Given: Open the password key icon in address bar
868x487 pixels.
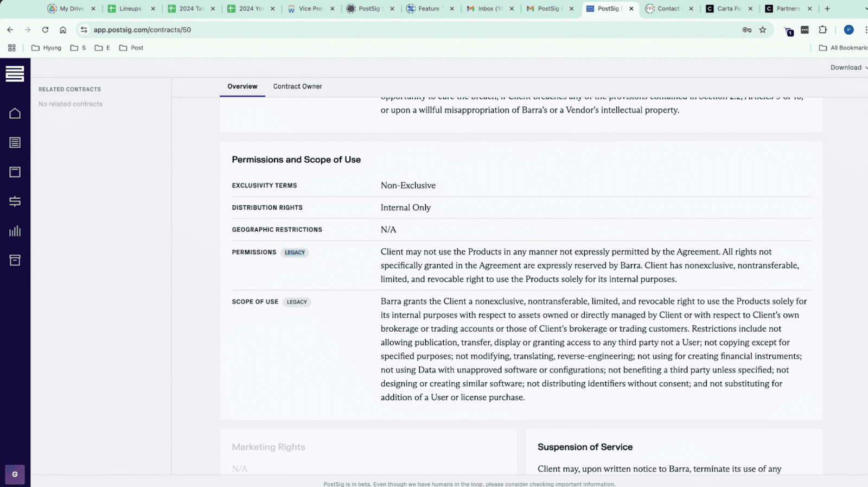Looking at the screenshot, I should point(747,30).
